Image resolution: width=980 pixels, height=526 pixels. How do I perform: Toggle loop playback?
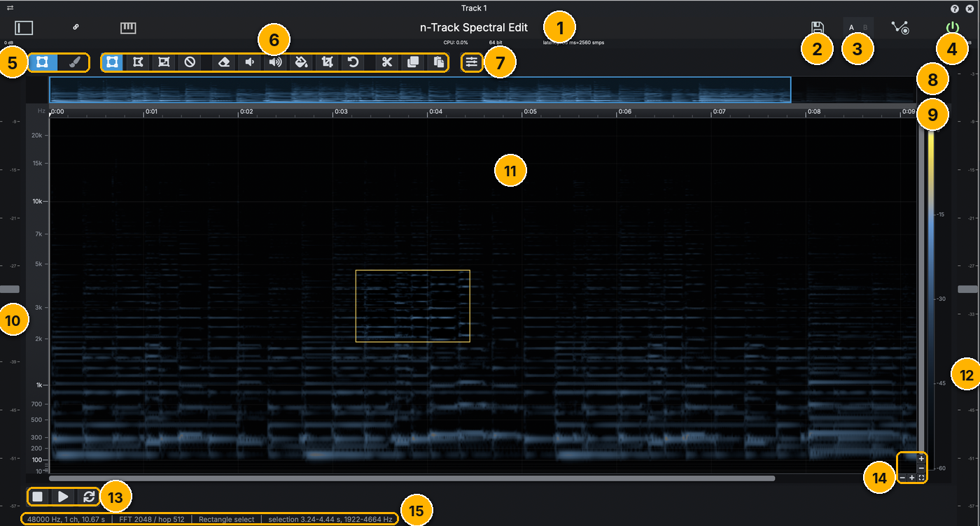coord(89,497)
